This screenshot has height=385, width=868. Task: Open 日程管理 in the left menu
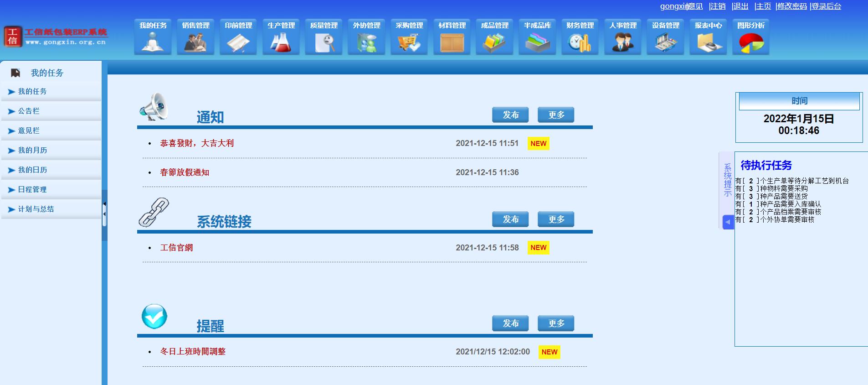tap(32, 190)
